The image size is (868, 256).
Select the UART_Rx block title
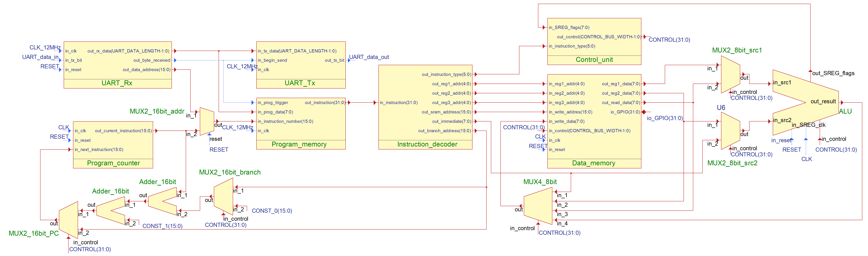coord(117,83)
